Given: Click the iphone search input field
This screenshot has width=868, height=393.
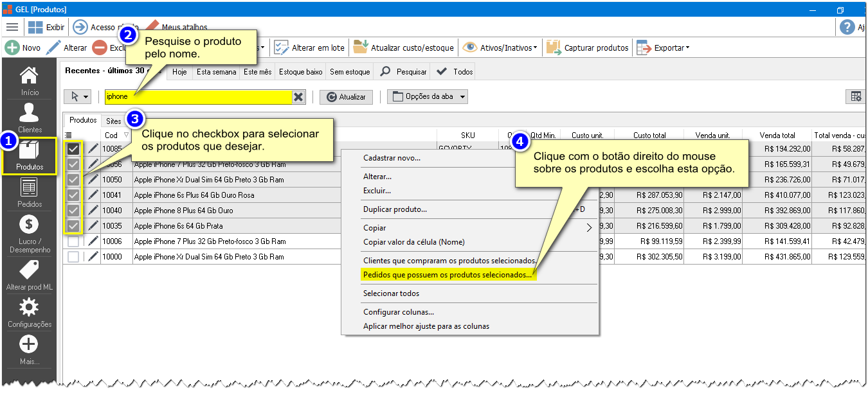Looking at the screenshot, I should click(198, 96).
